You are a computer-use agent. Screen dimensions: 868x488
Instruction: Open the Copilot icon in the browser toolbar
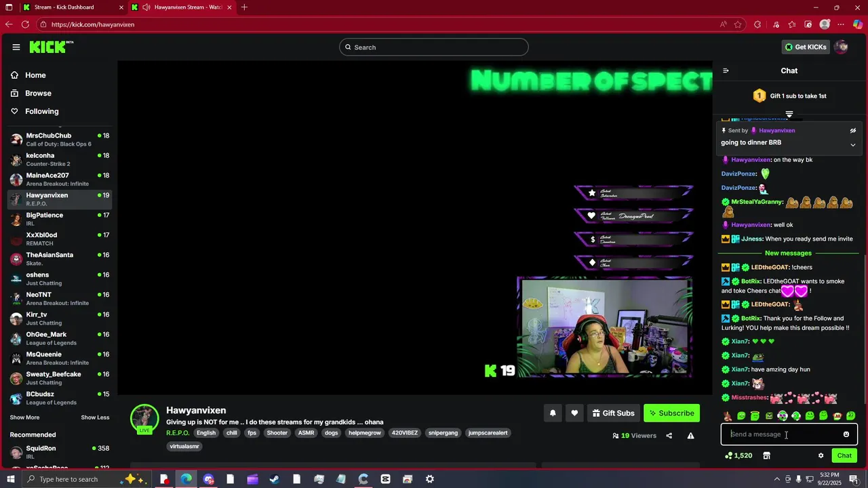[857, 24]
